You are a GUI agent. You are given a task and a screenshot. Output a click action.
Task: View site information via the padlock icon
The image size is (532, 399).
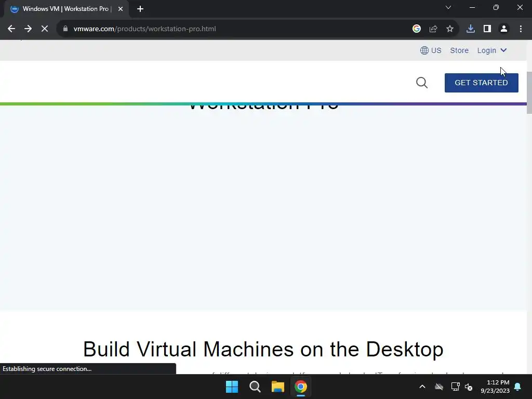point(65,29)
